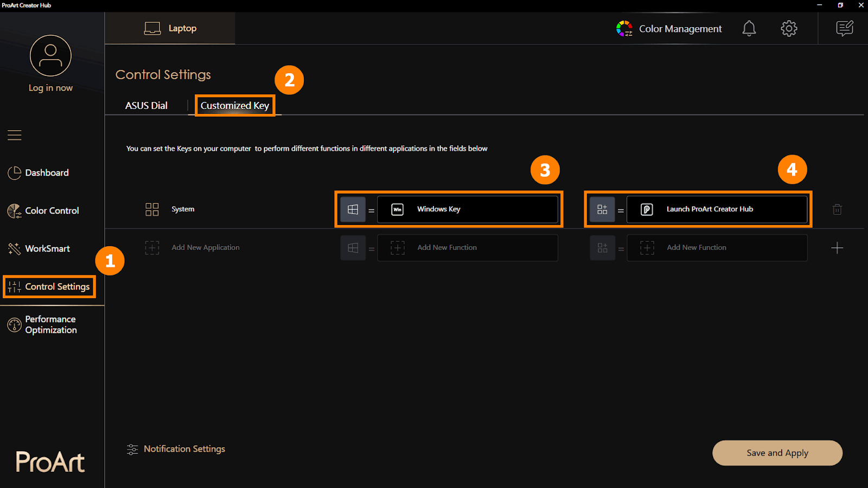Open the user profile avatar
This screenshot has height=488, width=868.
50,56
